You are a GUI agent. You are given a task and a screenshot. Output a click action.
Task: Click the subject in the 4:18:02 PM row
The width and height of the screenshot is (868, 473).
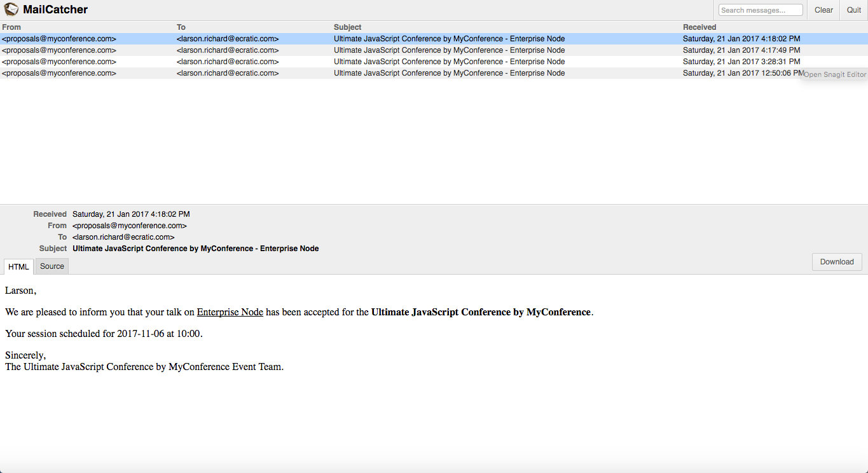[x=450, y=39]
